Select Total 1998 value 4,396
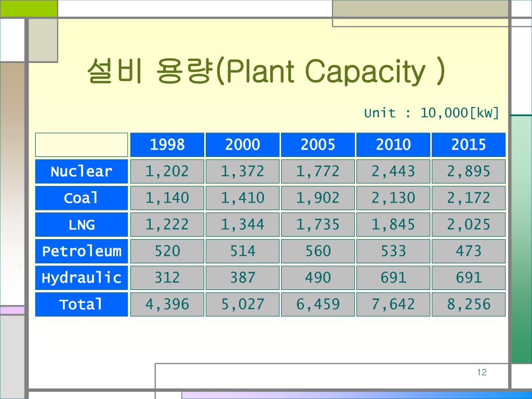The width and height of the screenshot is (532, 399). click(x=167, y=304)
